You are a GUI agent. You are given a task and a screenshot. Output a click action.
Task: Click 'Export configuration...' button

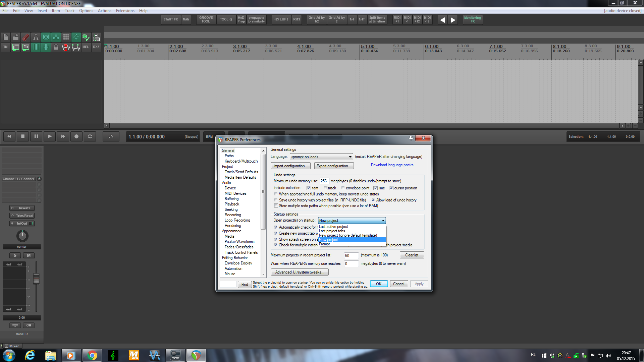click(x=334, y=166)
